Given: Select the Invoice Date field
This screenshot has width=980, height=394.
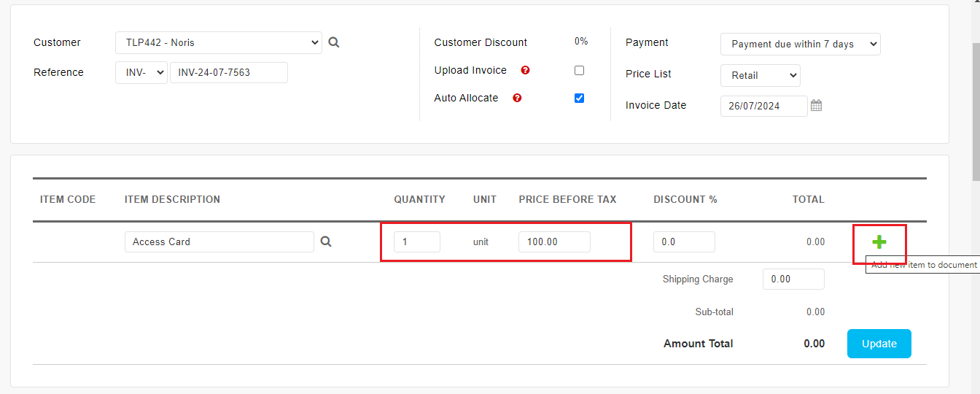Looking at the screenshot, I should point(764,106).
